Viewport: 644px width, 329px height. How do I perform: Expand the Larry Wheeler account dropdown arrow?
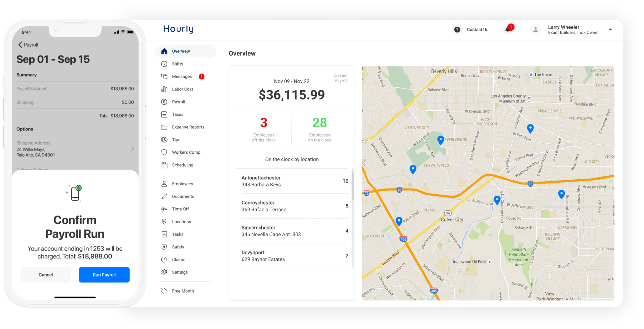(x=611, y=30)
